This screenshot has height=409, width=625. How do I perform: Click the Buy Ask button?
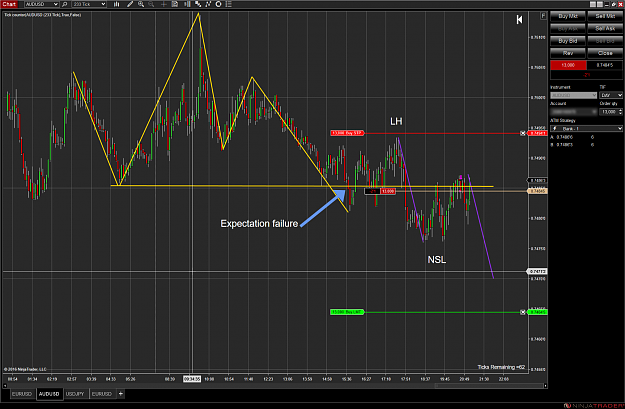568,29
